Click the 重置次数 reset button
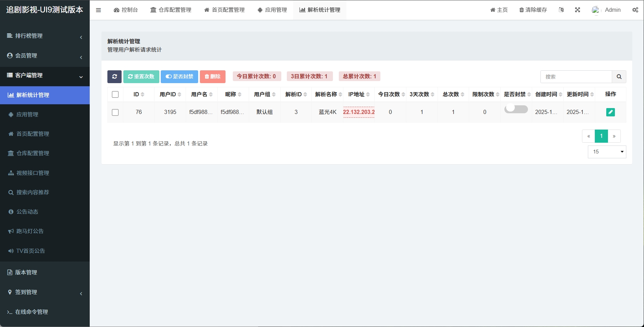 141,77
